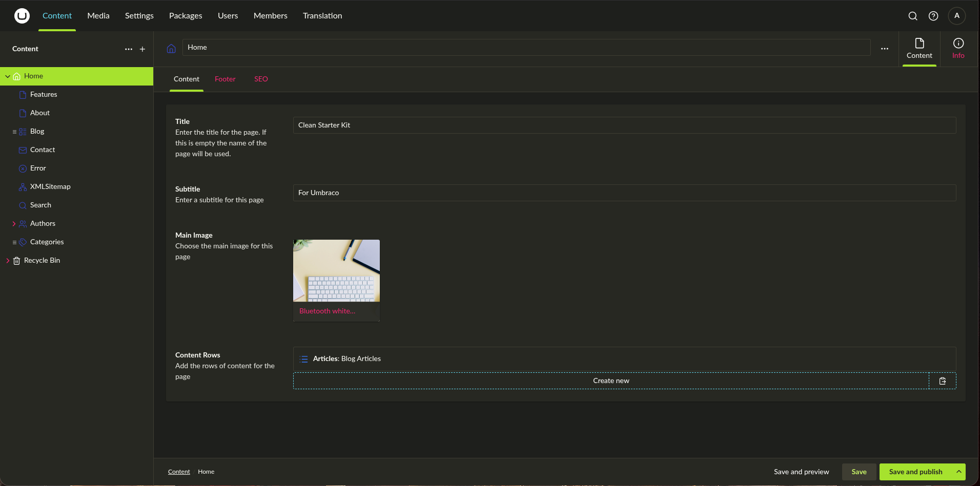Click the Search tree magnifier icon
The height and width of the screenshot is (486, 980).
[23, 205]
